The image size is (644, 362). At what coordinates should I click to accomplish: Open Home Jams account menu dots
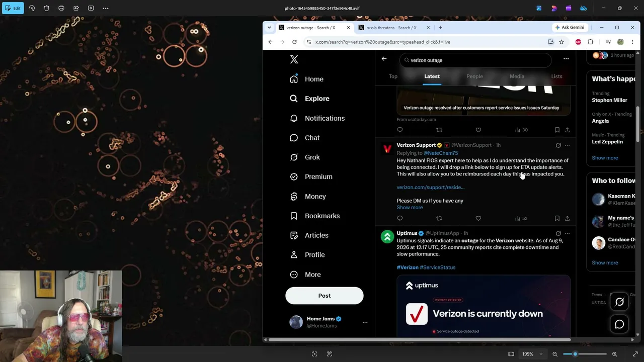click(365, 322)
